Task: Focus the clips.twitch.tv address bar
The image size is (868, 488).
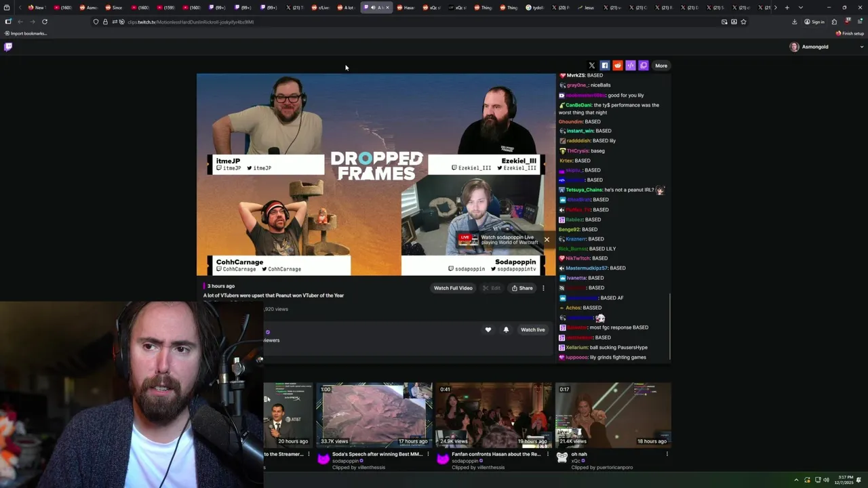Action: tap(420, 22)
